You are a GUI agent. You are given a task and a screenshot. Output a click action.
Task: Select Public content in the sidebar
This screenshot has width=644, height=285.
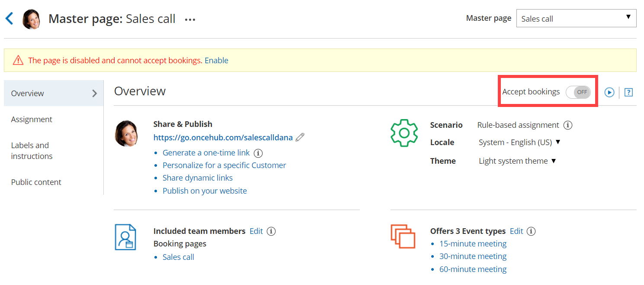(36, 182)
